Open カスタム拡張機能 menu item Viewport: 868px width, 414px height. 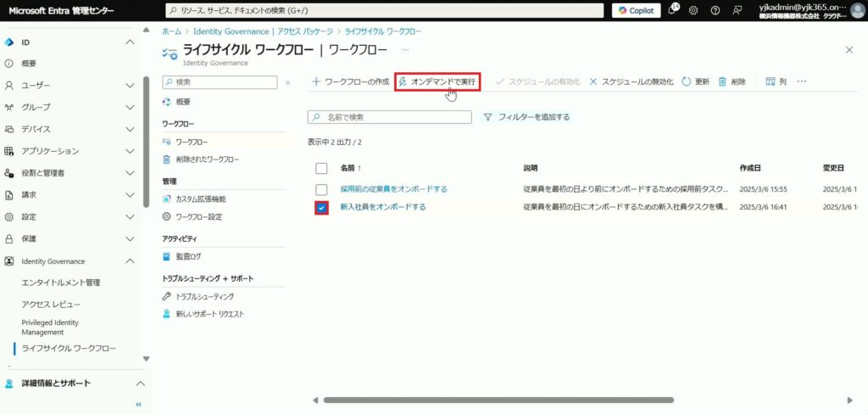click(x=201, y=199)
